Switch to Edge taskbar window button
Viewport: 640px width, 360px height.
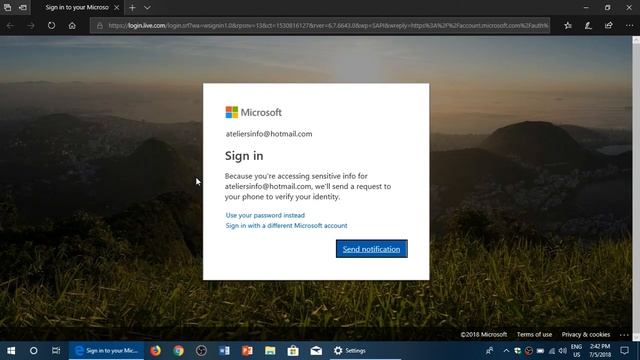coord(106,351)
